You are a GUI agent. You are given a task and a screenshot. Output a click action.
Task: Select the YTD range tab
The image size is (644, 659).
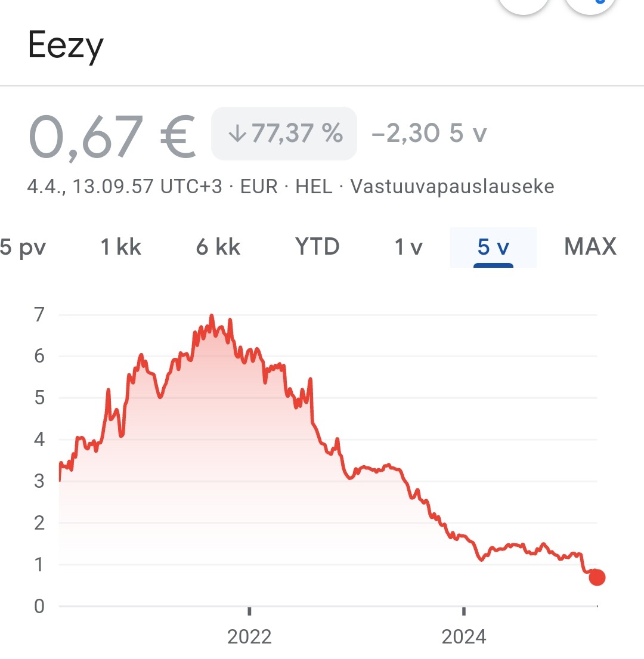(317, 247)
